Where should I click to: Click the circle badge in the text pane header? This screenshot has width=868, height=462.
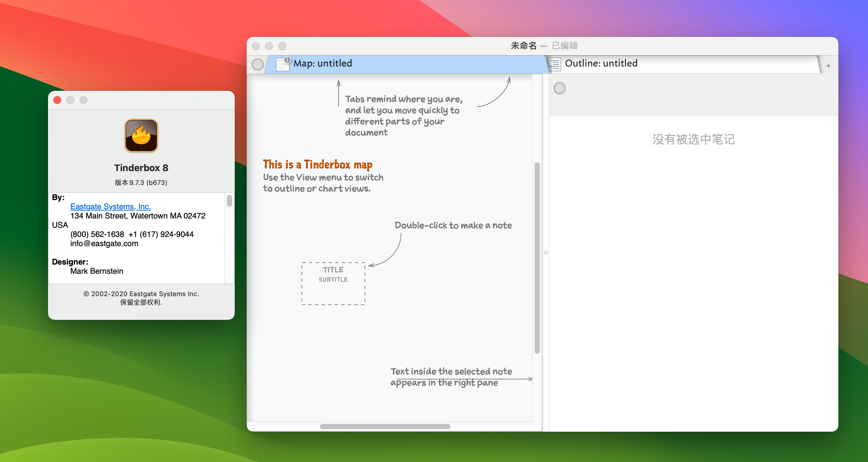tap(559, 89)
